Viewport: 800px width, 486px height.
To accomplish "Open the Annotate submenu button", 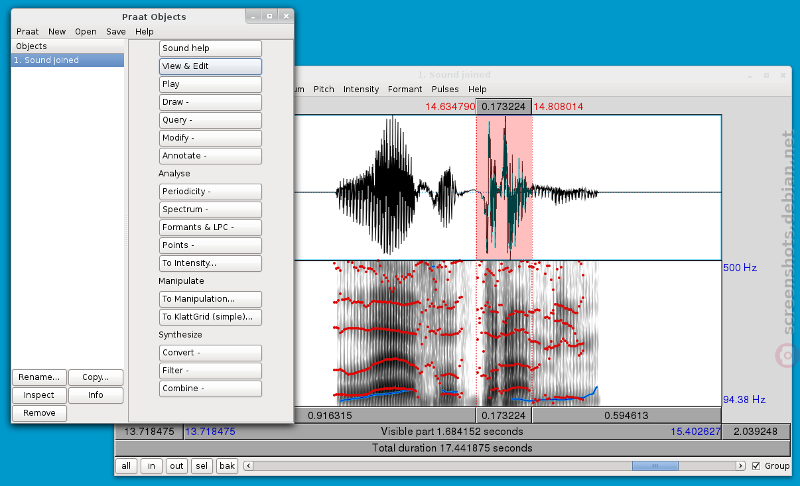I will click(x=210, y=156).
